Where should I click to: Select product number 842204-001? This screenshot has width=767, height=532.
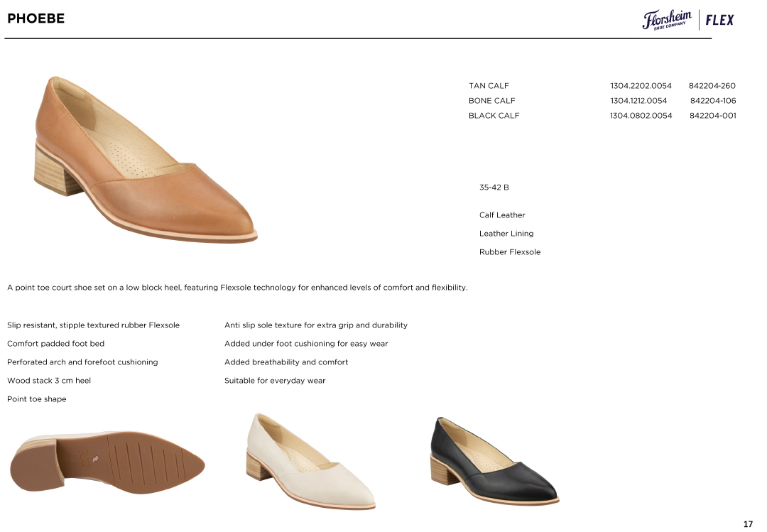[x=712, y=116]
